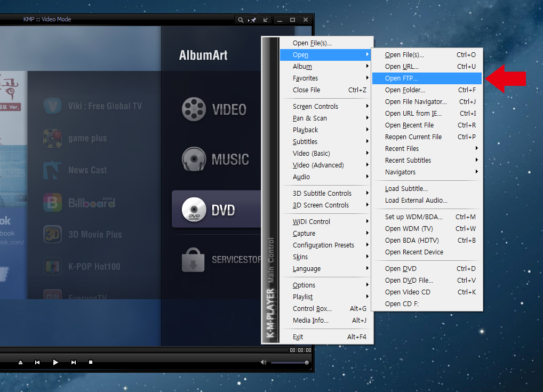Choose Open Video CD
The image size is (543, 392).
click(x=427, y=292)
